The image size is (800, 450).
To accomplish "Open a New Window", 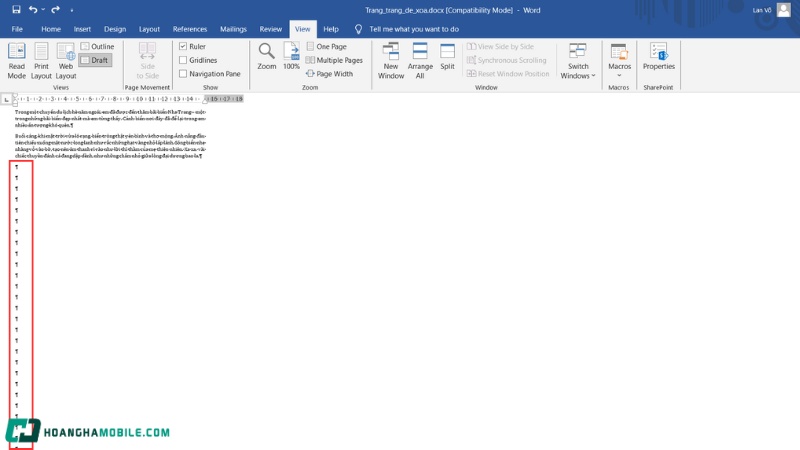I will coord(391,60).
